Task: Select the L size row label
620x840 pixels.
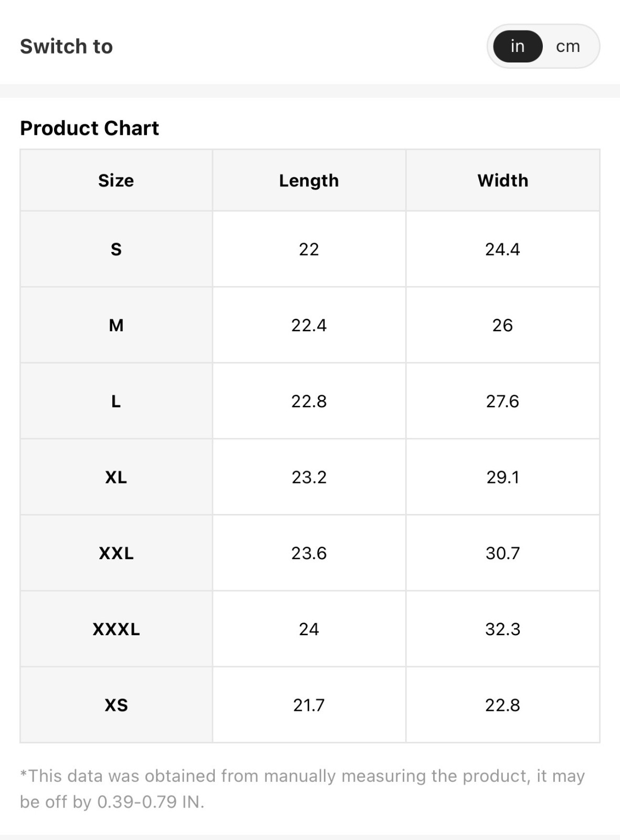Action: 116,402
